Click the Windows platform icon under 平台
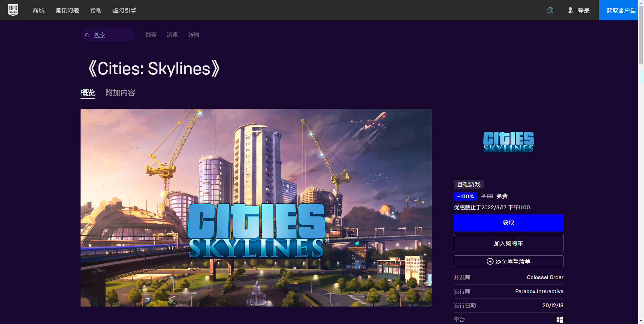 pos(560,319)
